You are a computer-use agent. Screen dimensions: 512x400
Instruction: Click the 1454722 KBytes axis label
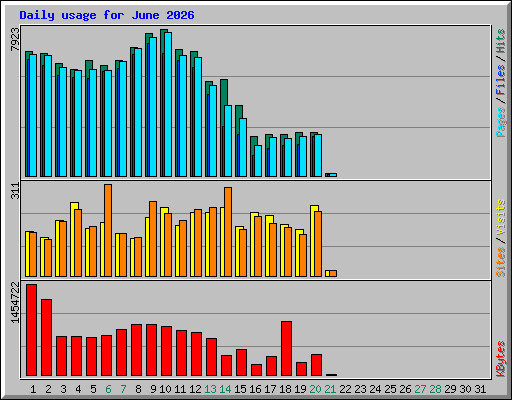point(15,303)
